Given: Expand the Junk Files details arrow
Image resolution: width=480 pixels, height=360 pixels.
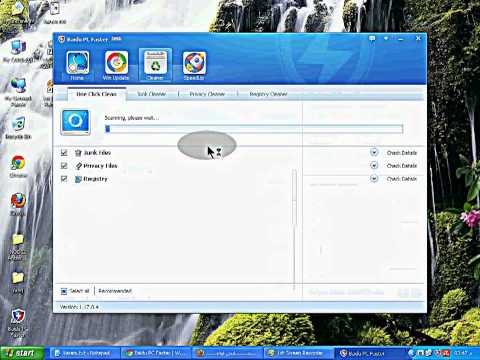Looking at the screenshot, I should (x=374, y=153).
